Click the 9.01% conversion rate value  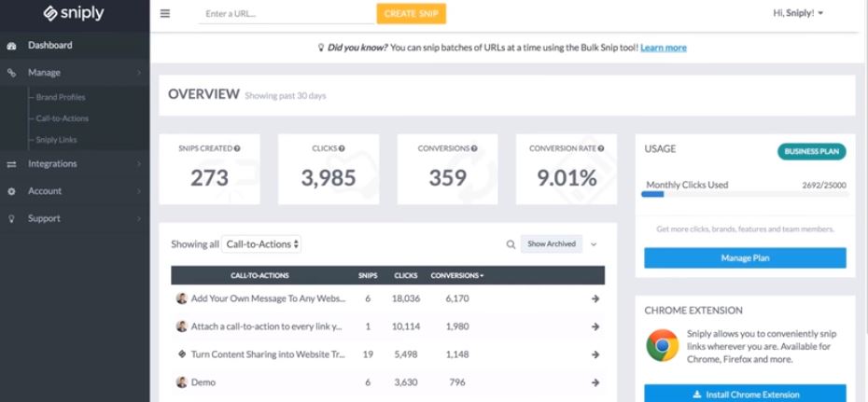pos(567,178)
